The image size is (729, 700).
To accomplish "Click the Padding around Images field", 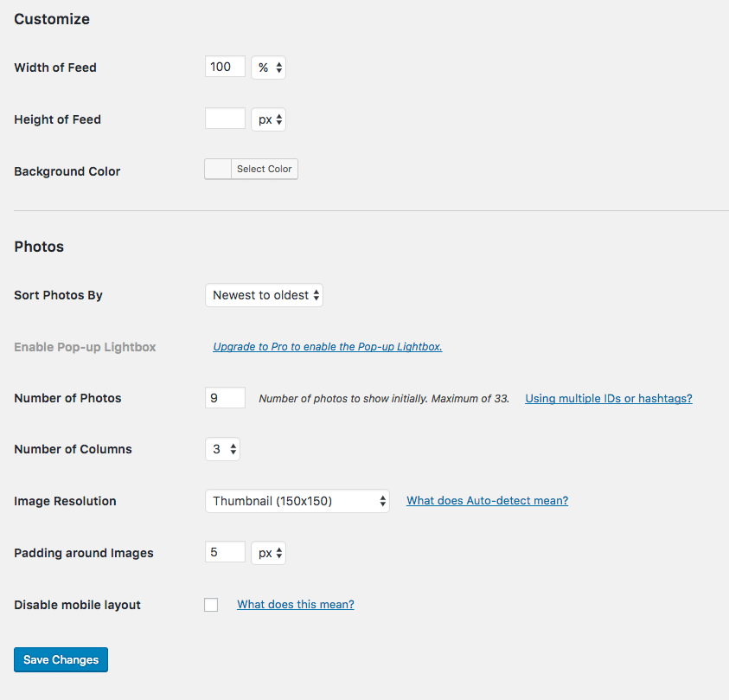I will 225,552.
